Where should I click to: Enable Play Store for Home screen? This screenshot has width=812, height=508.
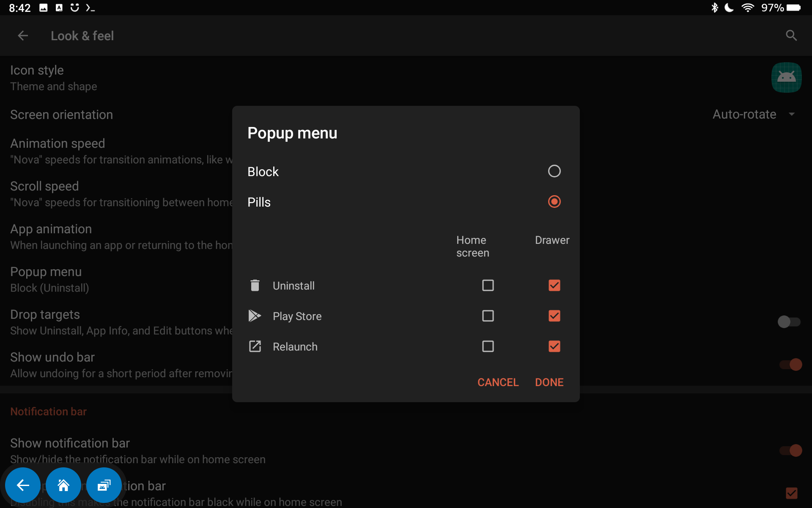point(488,316)
